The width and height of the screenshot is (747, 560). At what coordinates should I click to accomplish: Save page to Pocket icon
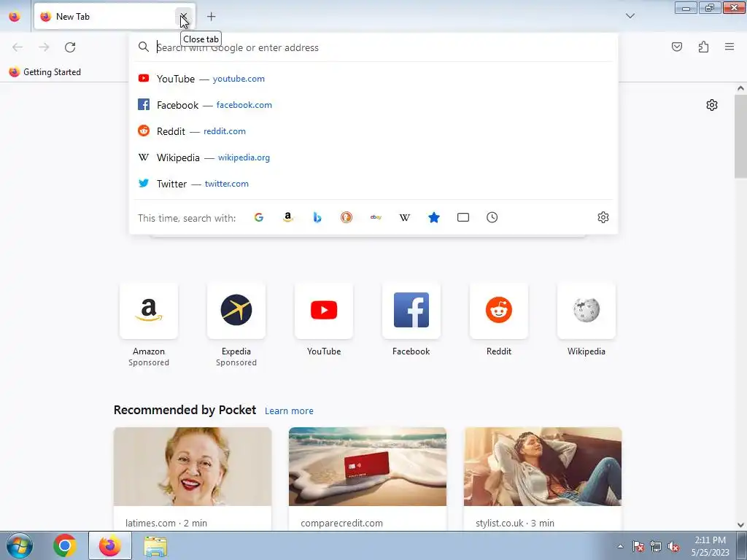pos(676,47)
